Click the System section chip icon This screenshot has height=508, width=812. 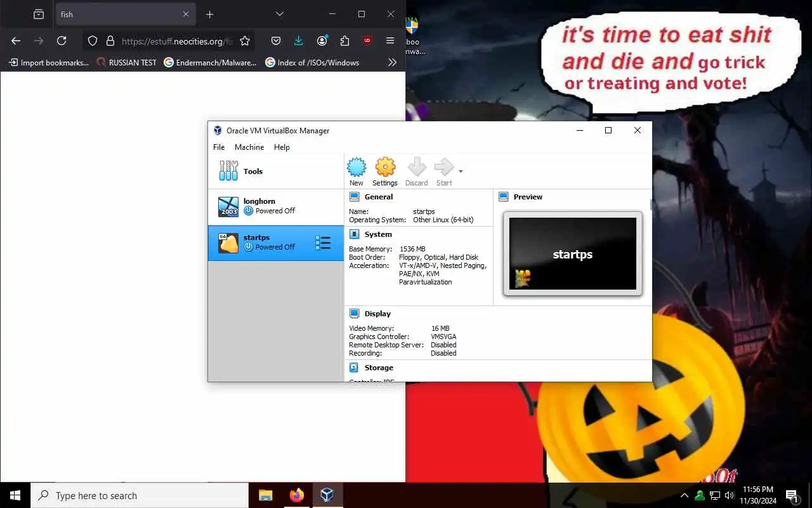point(355,234)
